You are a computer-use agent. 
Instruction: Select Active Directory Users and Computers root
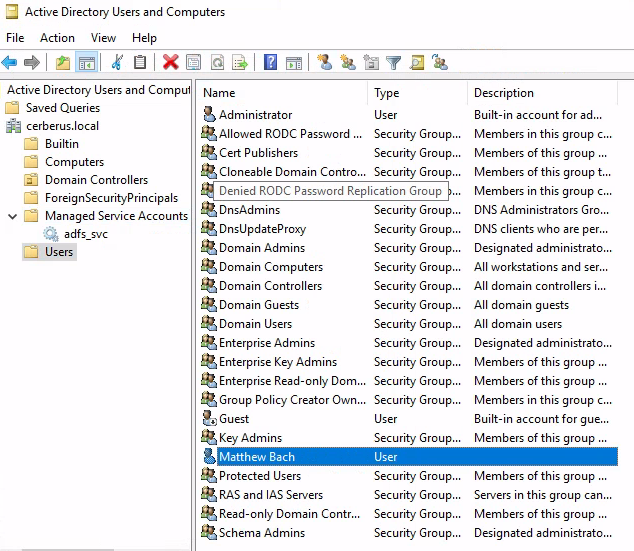pos(98,90)
